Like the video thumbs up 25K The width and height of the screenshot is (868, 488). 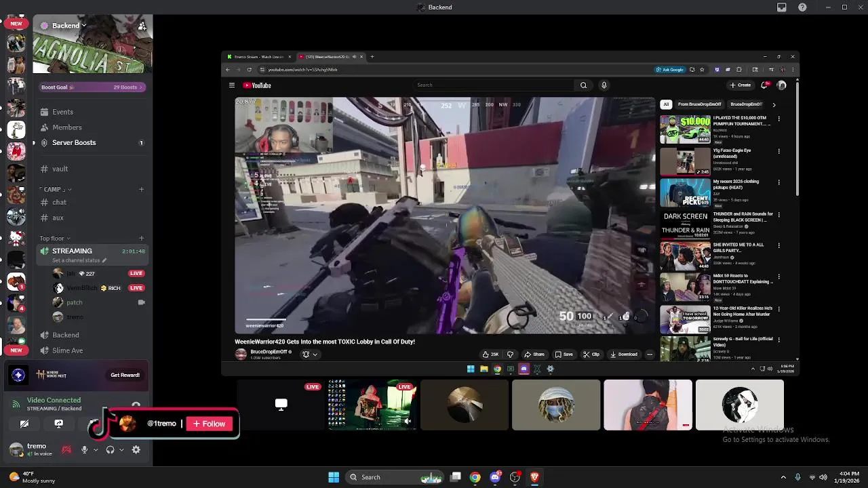[x=490, y=354]
